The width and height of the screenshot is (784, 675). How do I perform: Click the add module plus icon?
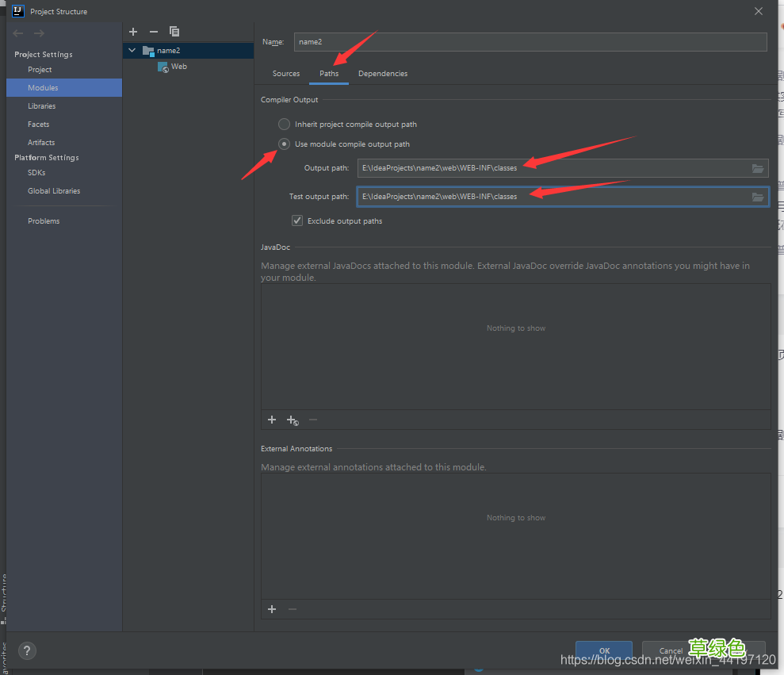tap(133, 32)
